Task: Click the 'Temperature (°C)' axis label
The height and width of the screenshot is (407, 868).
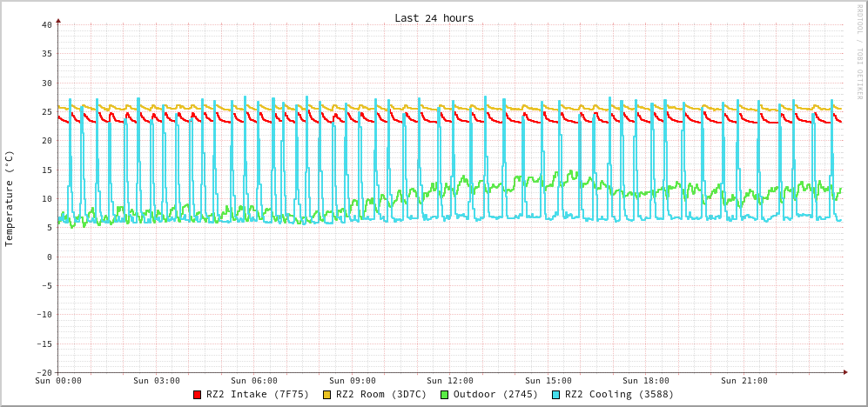Action: click(9, 199)
